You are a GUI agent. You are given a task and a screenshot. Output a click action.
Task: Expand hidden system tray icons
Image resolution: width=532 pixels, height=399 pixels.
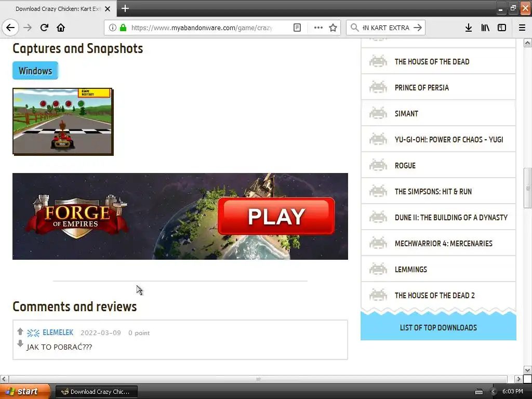[494, 392]
